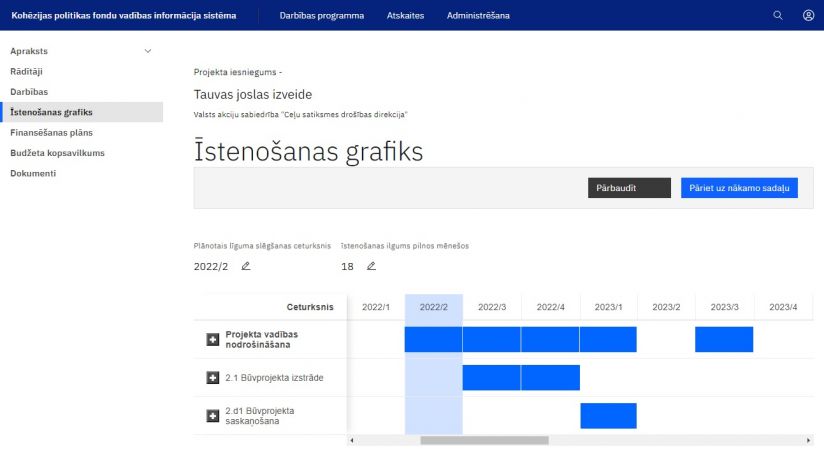Open the Darbības programma menu

click(x=321, y=15)
